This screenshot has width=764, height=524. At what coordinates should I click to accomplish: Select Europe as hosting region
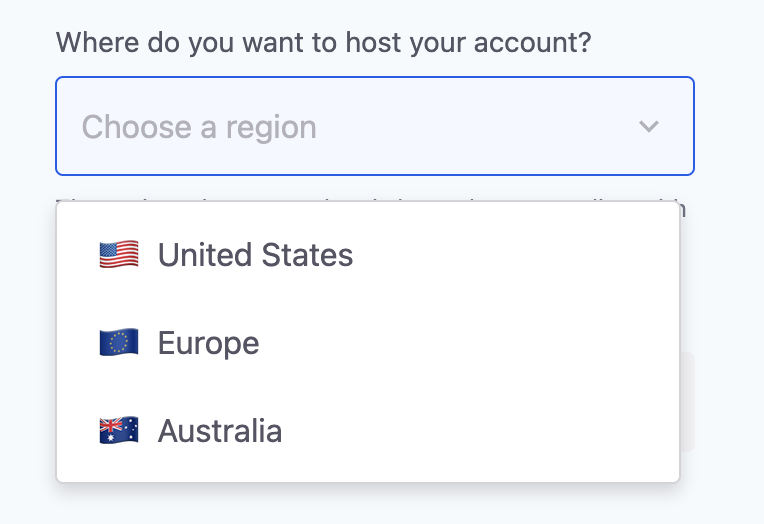(208, 343)
